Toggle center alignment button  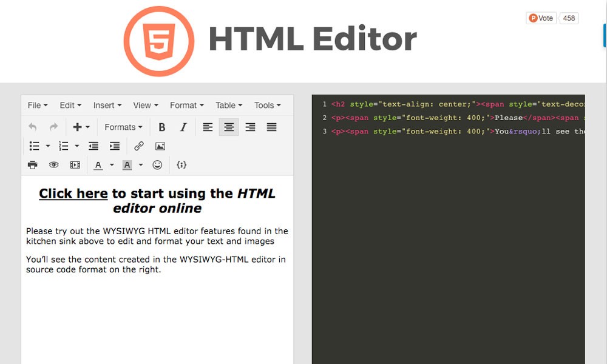tap(229, 127)
